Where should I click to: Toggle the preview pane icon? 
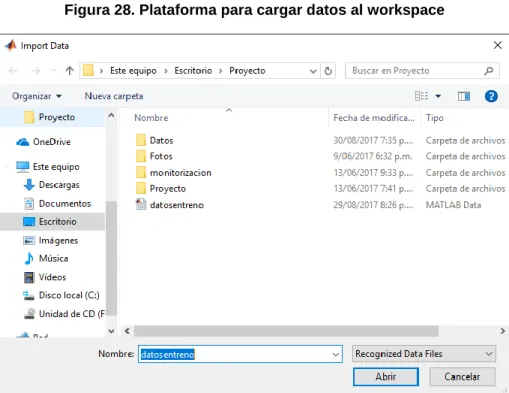[464, 96]
